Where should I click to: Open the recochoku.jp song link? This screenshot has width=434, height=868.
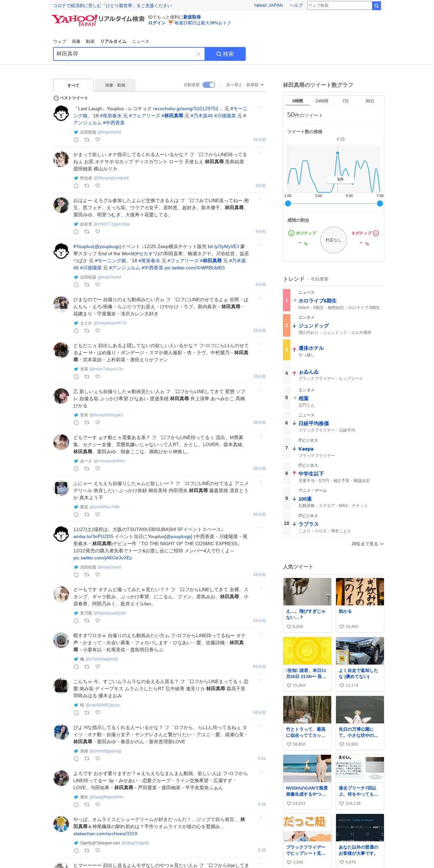(x=188, y=108)
